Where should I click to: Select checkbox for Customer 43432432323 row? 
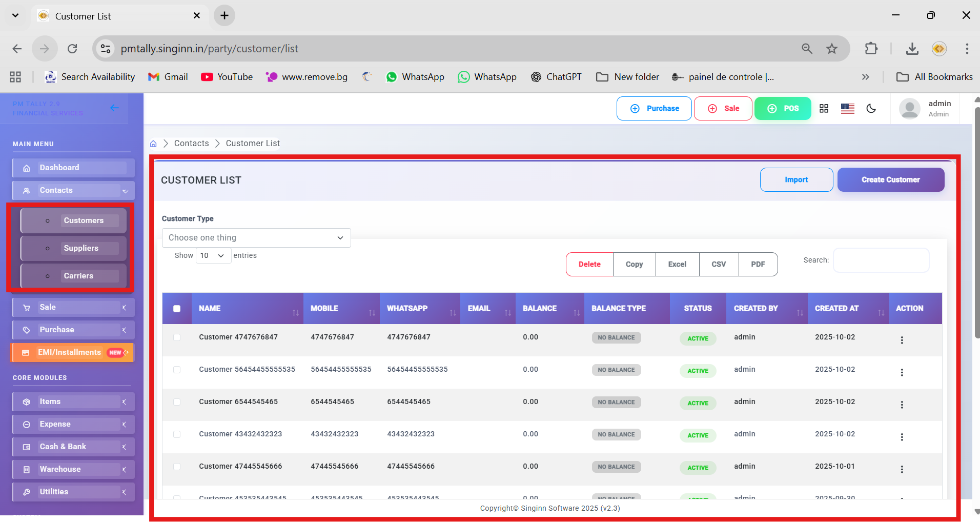click(177, 434)
